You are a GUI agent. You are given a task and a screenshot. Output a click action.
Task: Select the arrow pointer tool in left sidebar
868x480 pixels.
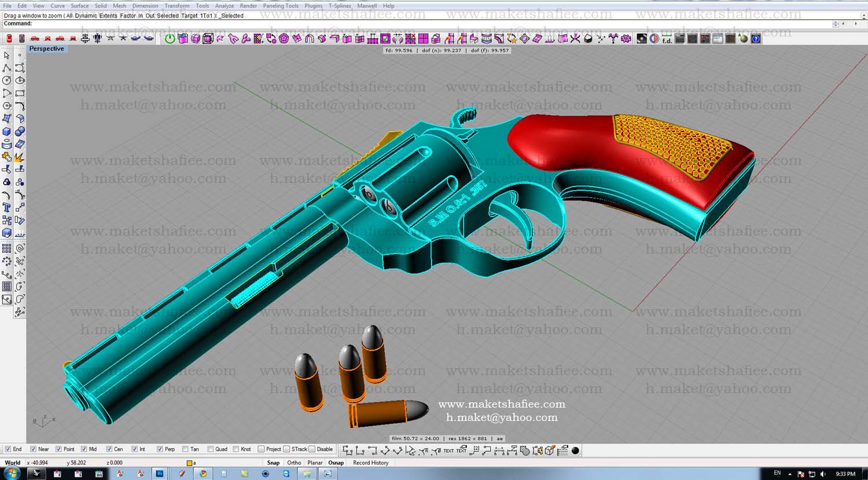(7, 56)
